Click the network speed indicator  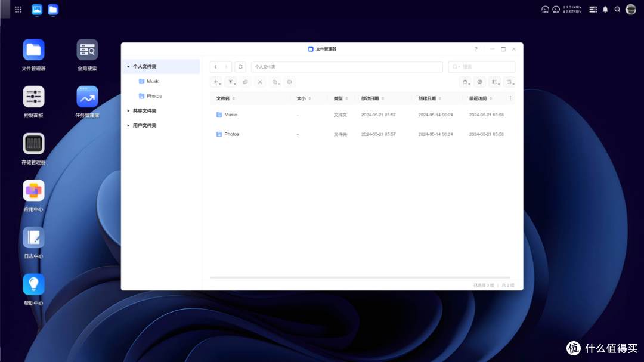(x=572, y=10)
